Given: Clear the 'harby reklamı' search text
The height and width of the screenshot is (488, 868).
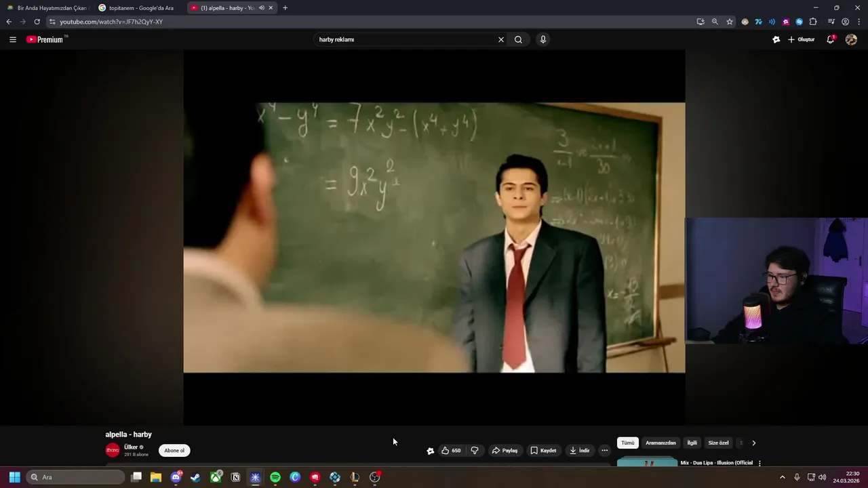Looking at the screenshot, I should (501, 39).
